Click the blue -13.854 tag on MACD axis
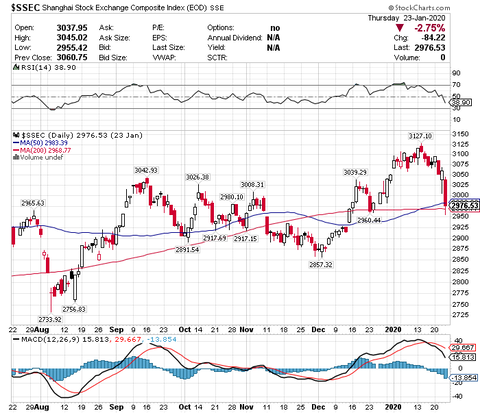 [x=464, y=378]
